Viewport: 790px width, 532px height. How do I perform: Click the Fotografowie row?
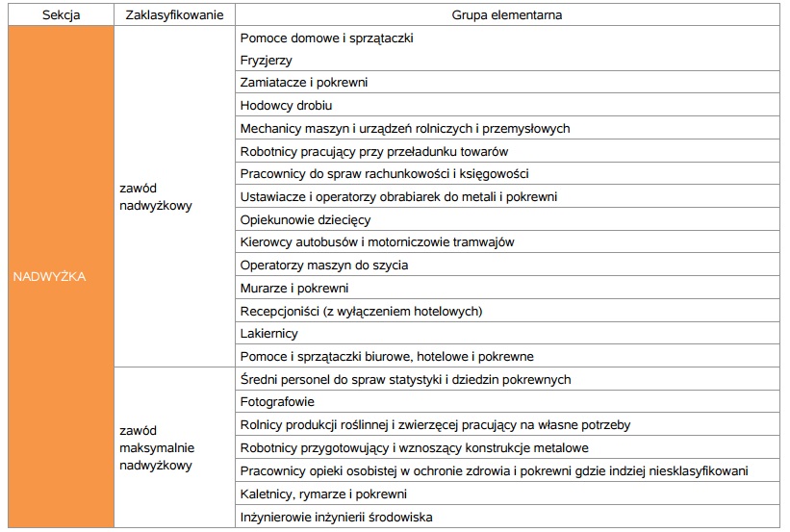[x=507, y=401]
